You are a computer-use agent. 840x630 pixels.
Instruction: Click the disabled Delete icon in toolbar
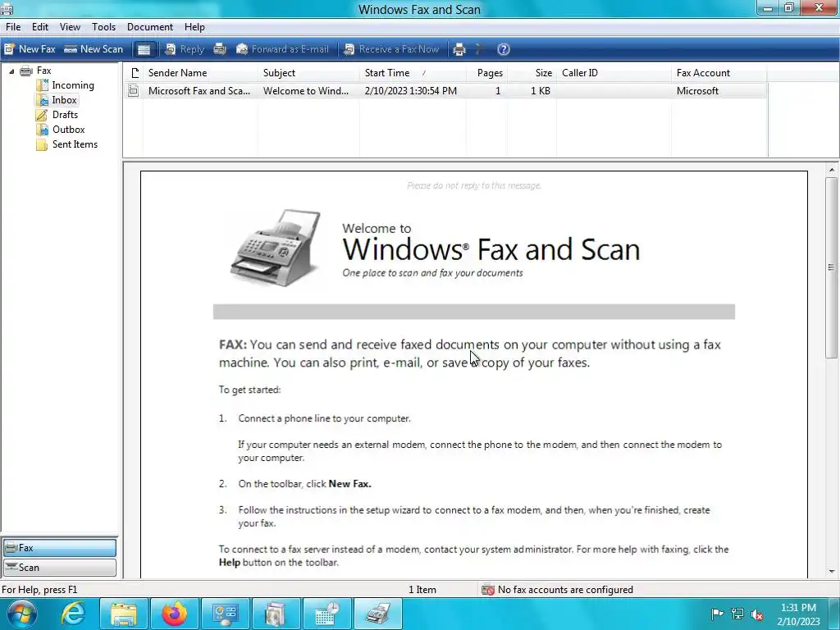pyautogui.click(x=480, y=49)
